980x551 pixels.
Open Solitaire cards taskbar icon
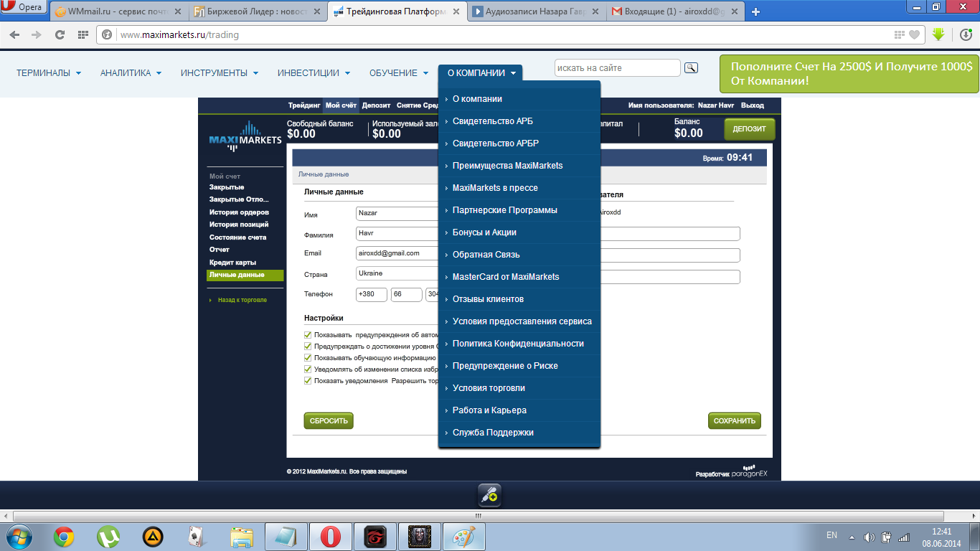pyautogui.click(x=197, y=537)
